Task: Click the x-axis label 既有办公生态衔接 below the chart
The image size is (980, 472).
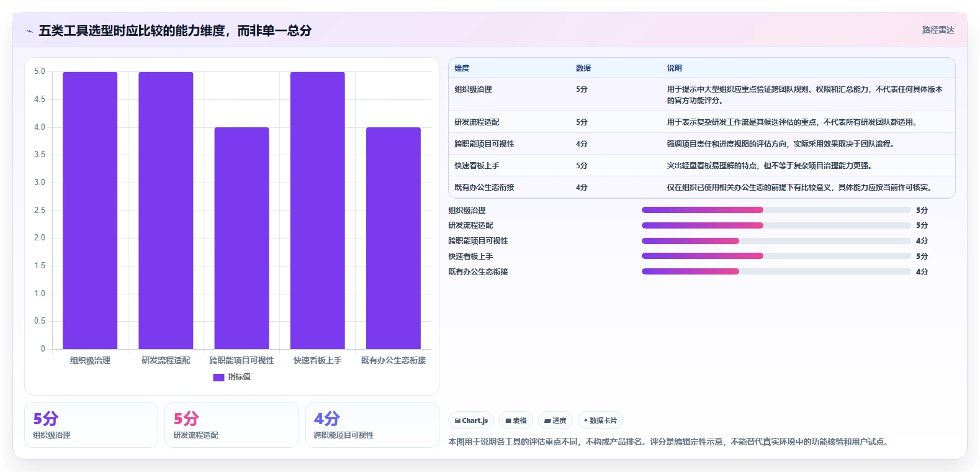Action: coord(393,360)
